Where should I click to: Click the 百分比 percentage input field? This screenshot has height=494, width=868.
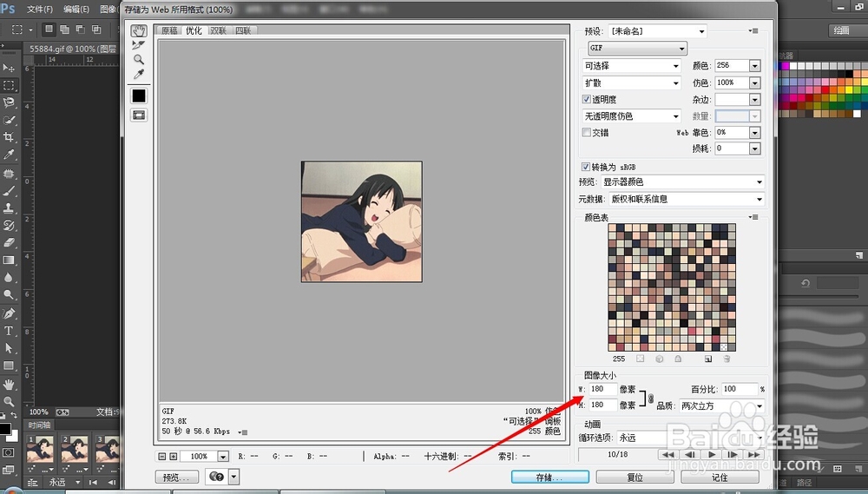[740, 389]
